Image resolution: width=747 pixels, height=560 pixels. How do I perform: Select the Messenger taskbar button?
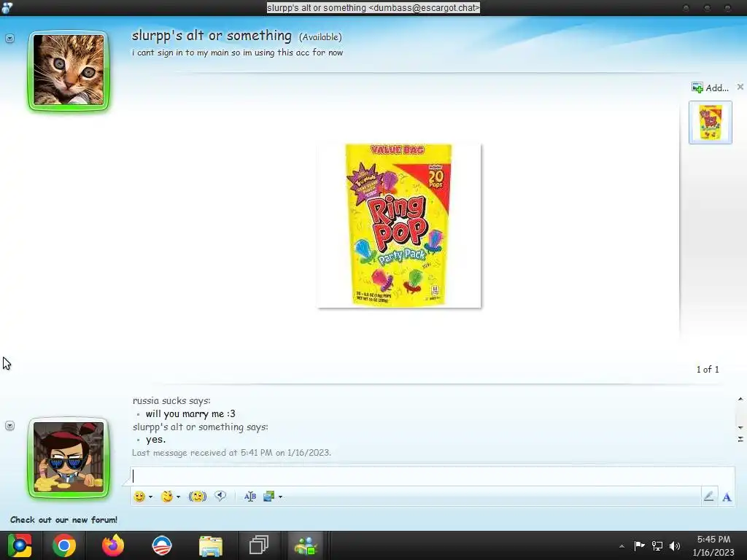click(306, 545)
